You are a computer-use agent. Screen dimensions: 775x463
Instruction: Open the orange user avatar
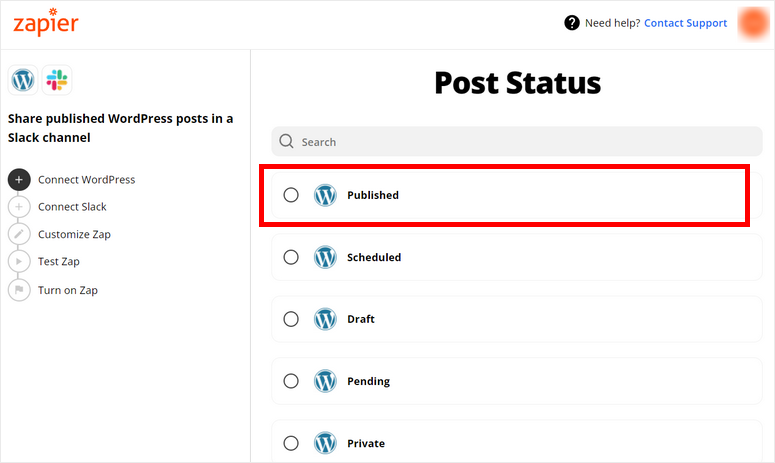pos(753,23)
